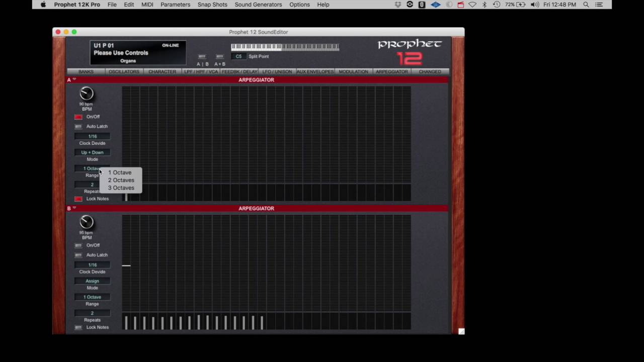Adjust the layer A BPM knob

(87, 94)
